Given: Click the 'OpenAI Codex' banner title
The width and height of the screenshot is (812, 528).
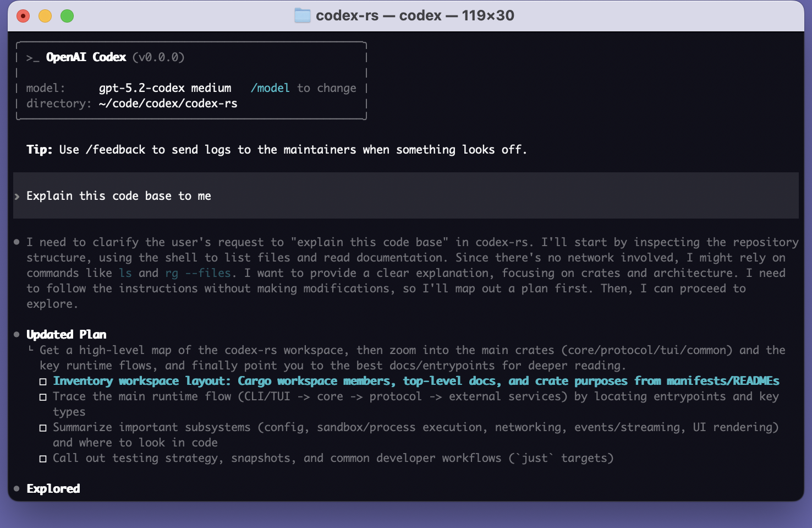Looking at the screenshot, I should coord(86,57).
